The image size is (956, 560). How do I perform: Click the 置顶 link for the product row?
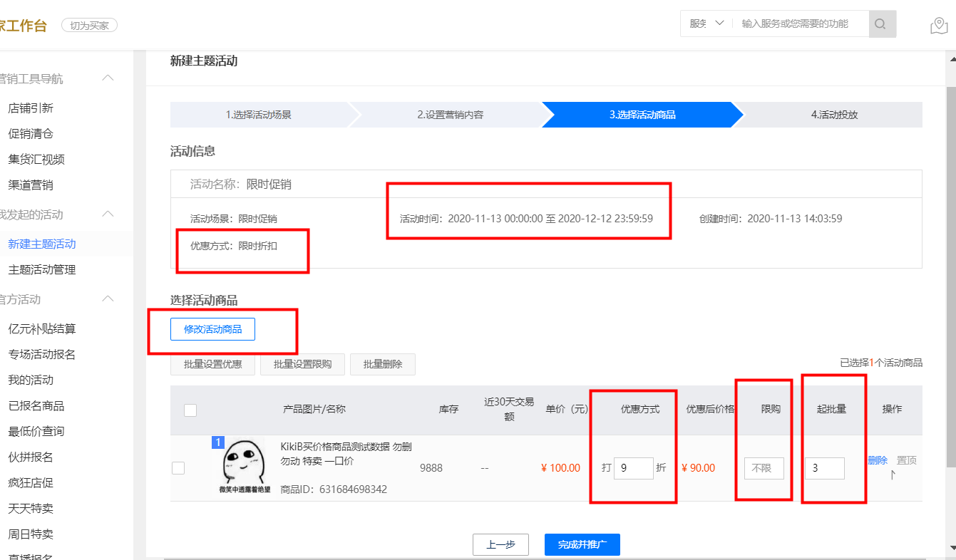click(905, 460)
